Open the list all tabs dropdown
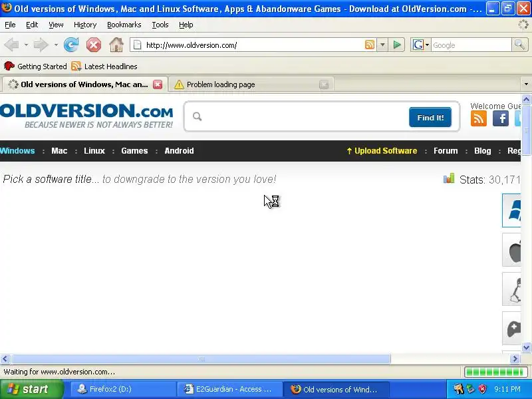 click(526, 84)
